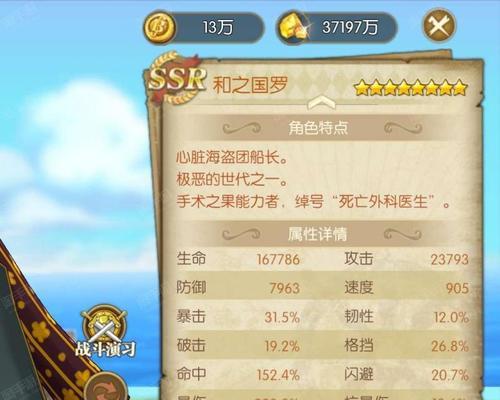Collapse panel using the upward chevron

coord(321,103)
